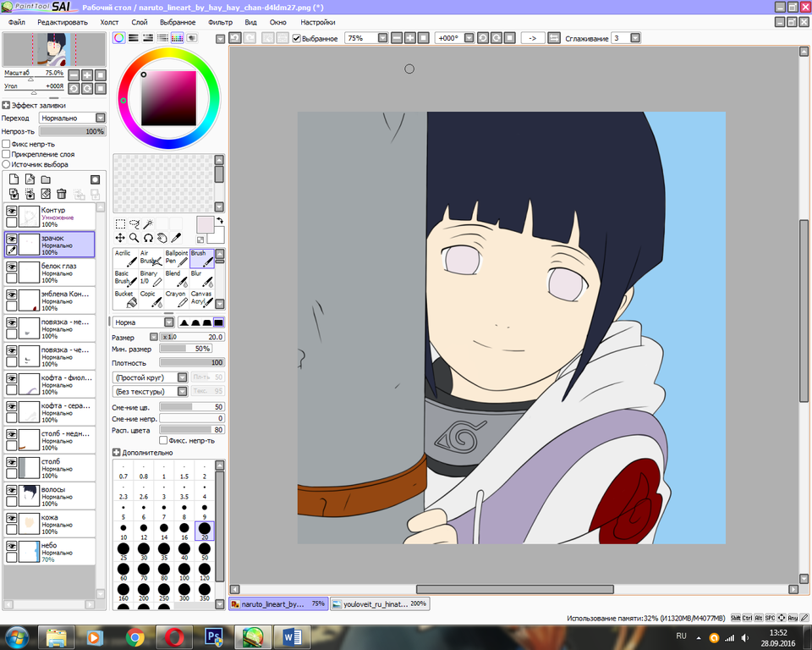Collapse the Эффект заливки section
This screenshot has width=812, height=650.
(x=6, y=105)
